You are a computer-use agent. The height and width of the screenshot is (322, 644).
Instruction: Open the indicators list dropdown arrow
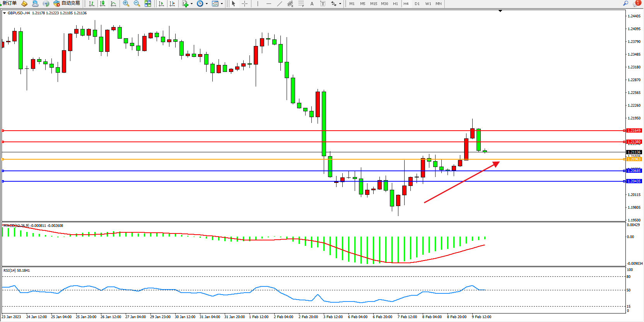point(191,4)
